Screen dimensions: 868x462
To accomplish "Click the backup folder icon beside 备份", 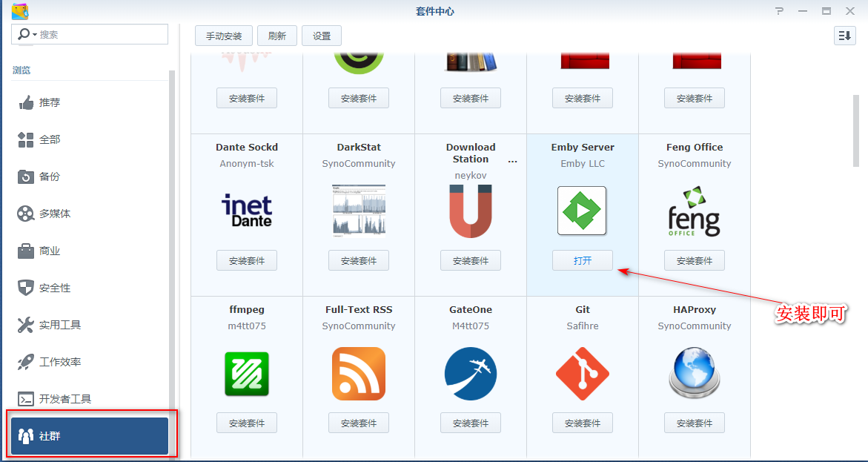I will pyautogui.click(x=26, y=176).
